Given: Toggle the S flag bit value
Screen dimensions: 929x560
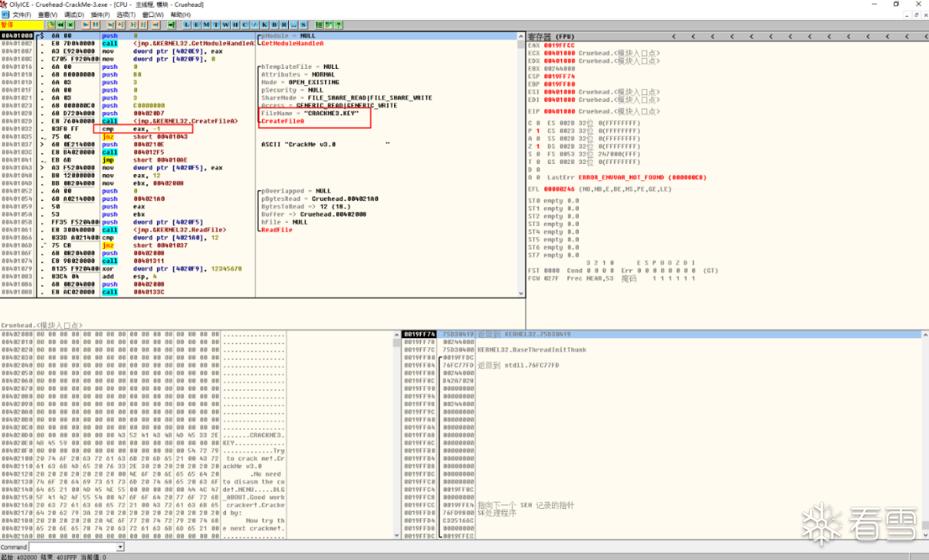Looking at the screenshot, I should coord(538,154).
